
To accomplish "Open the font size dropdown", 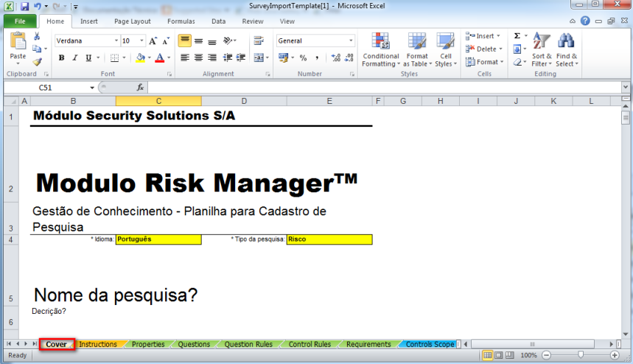I will click(141, 41).
